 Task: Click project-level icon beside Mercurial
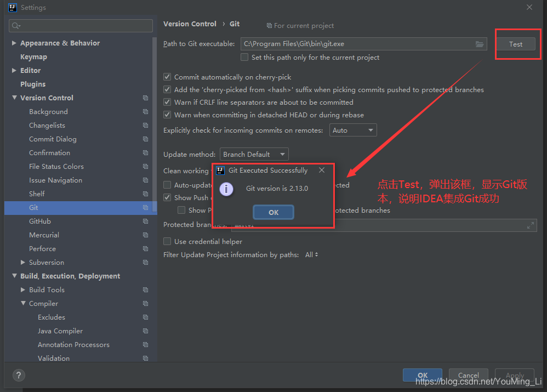145,235
